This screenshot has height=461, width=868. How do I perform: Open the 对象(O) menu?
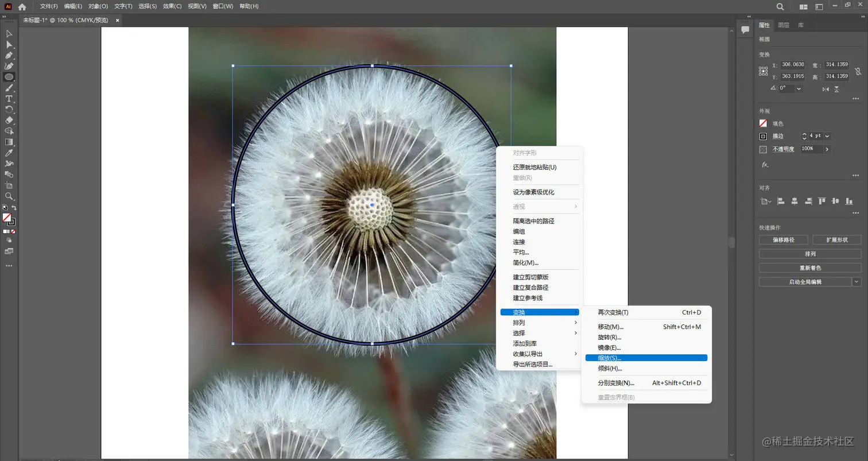click(x=98, y=6)
